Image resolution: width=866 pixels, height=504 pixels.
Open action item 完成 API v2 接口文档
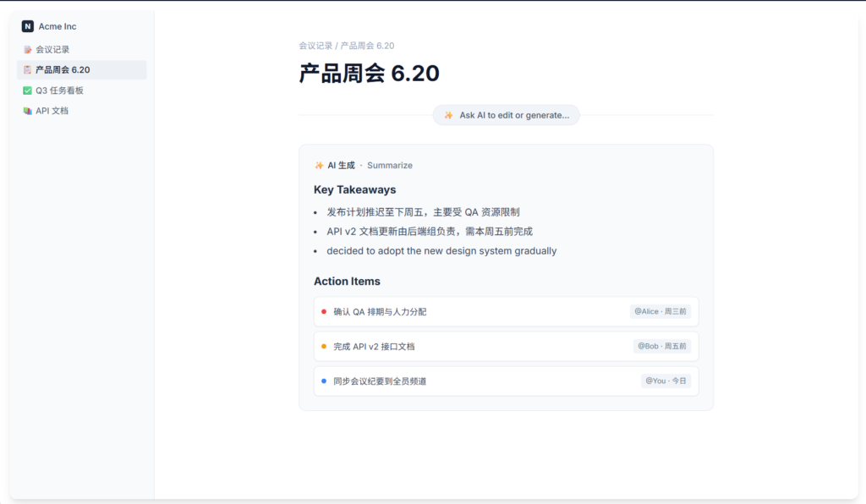coord(507,346)
